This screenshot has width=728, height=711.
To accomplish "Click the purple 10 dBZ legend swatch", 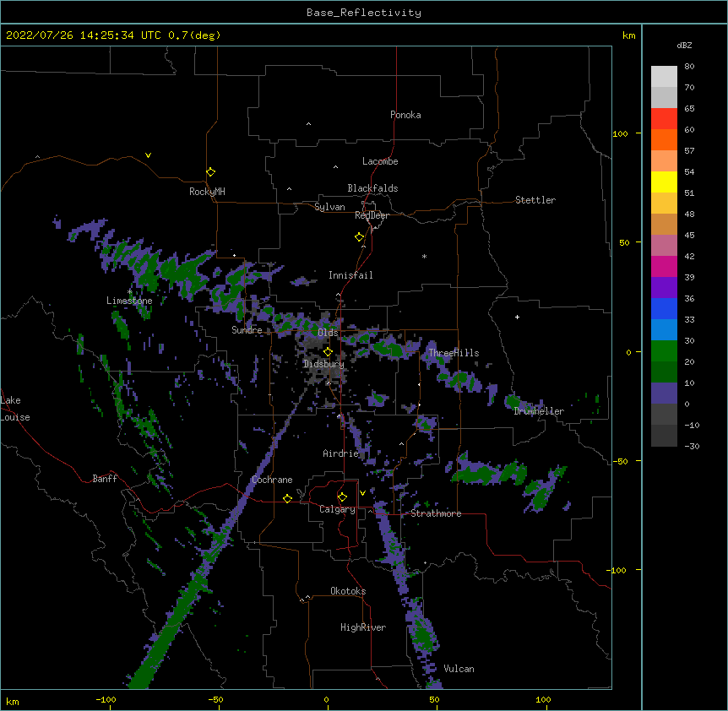I will coord(664,393).
